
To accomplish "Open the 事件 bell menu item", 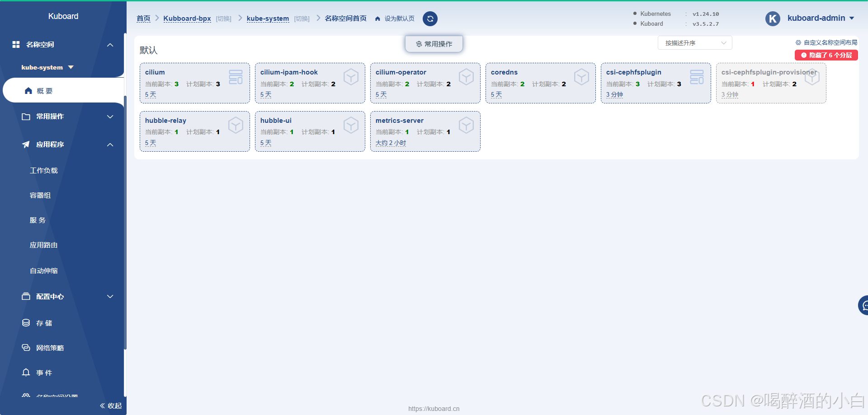I will tap(44, 373).
